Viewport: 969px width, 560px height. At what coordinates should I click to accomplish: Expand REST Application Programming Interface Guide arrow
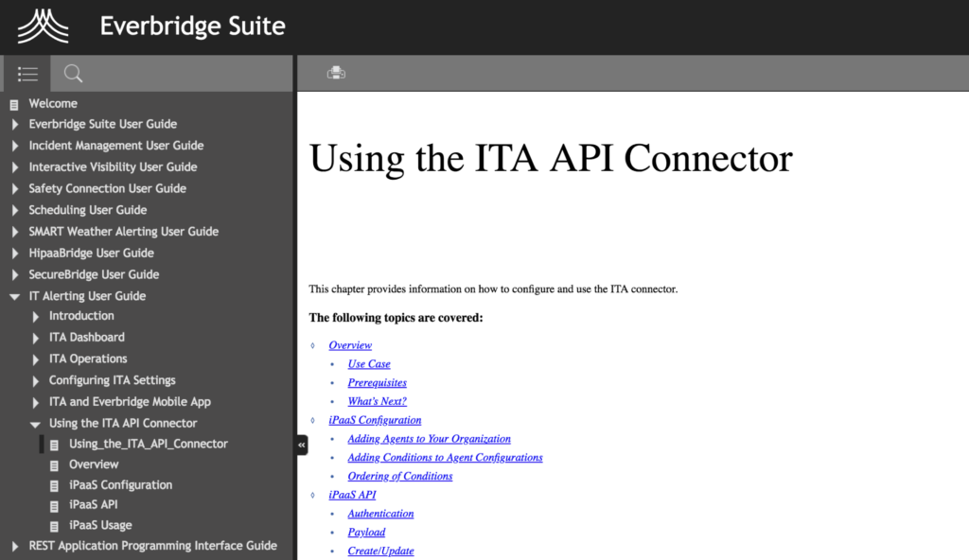15,547
